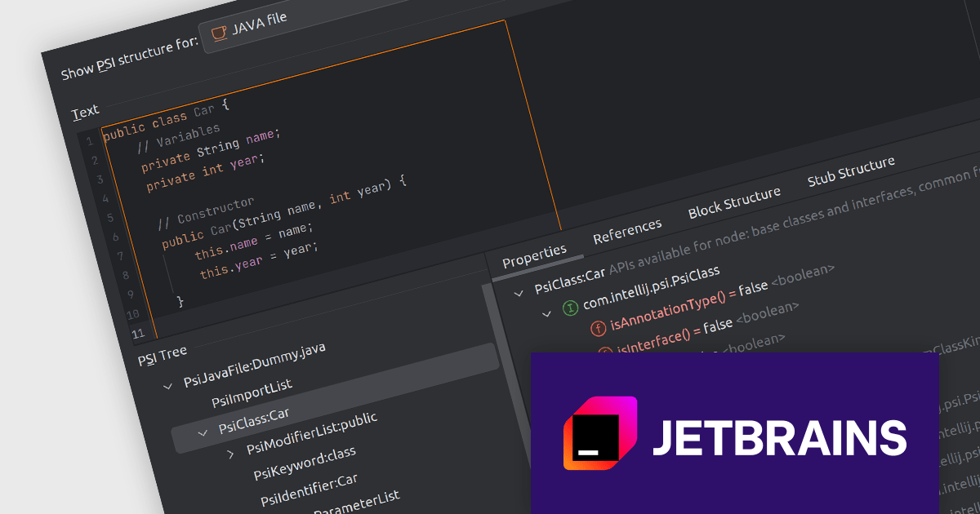Collapse the PsiClass:Car root in the Properties panel
The image size is (980, 514).
coord(519,292)
